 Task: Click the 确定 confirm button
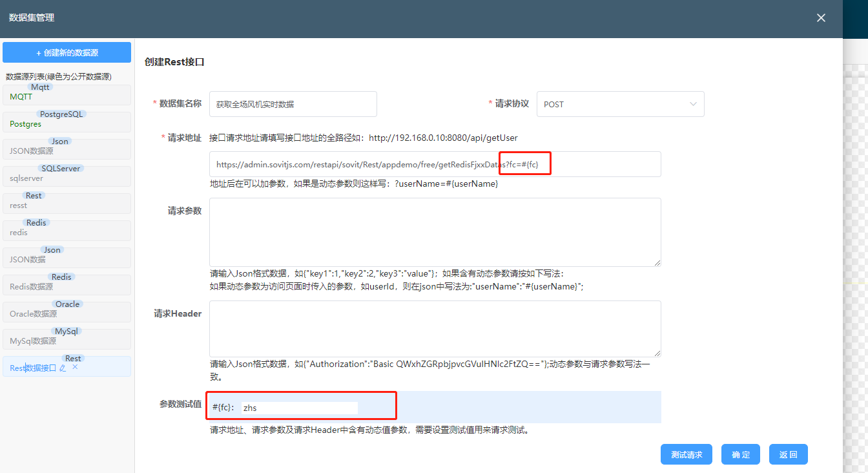coord(740,454)
